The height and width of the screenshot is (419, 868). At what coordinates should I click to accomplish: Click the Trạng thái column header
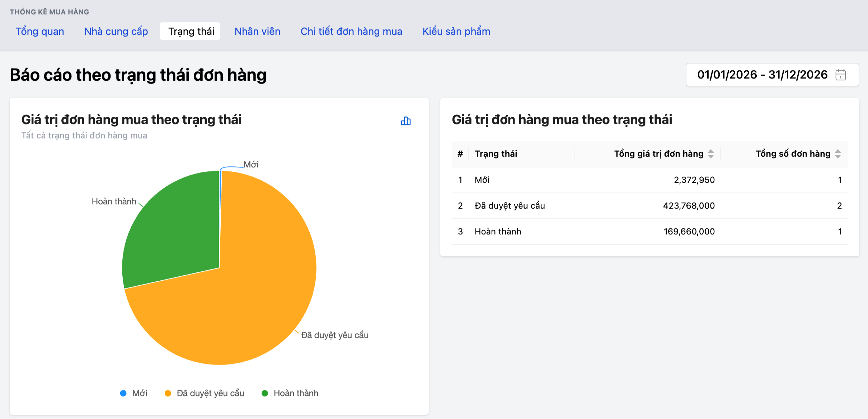point(496,154)
